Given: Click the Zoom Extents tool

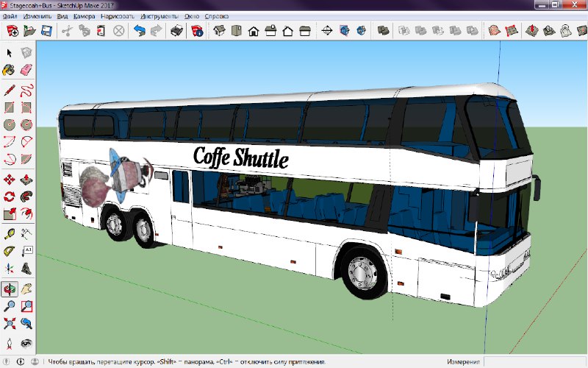Looking at the screenshot, I should 10,323.
